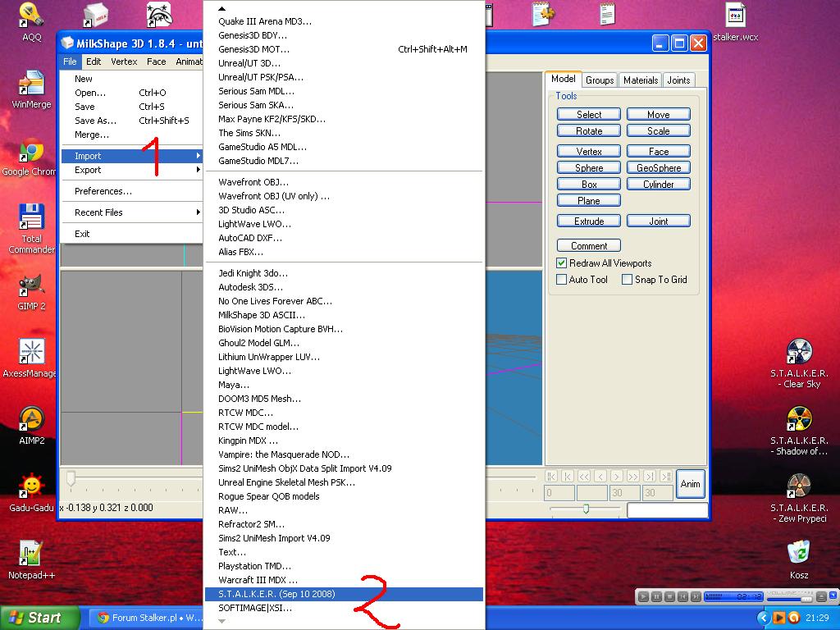Expand hidden system tray icons
The image size is (840, 630).
click(x=764, y=618)
